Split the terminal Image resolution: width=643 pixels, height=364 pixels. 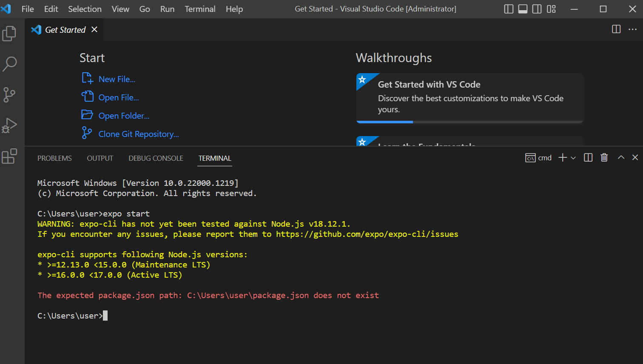tap(588, 158)
